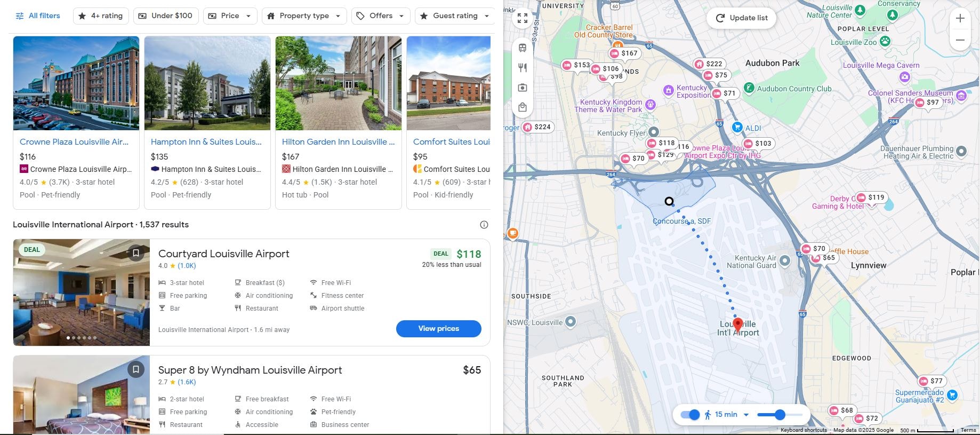Click the $118 Courtyard deal price
The width and height of the screenshot is (980, 435).
pyautogui.click(x=469, y=254)
